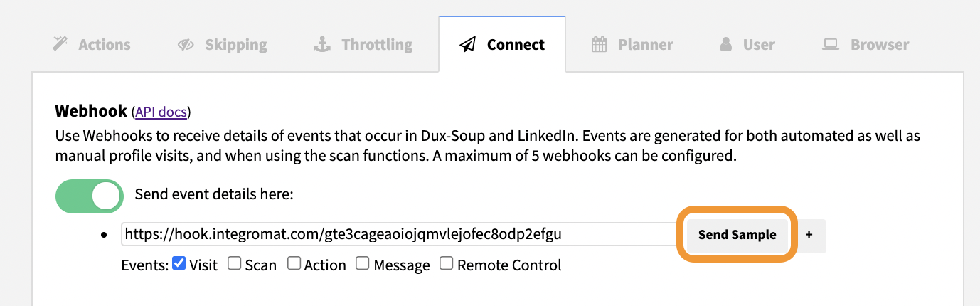
Task: Click the laptop Browser icon
Action: [x=830, y=45]
